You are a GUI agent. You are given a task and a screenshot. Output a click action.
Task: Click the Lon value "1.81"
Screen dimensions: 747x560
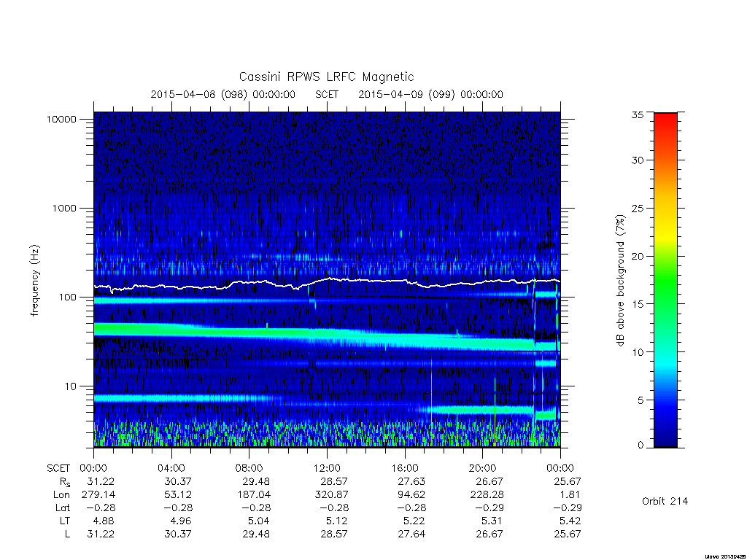coord(570,495)
